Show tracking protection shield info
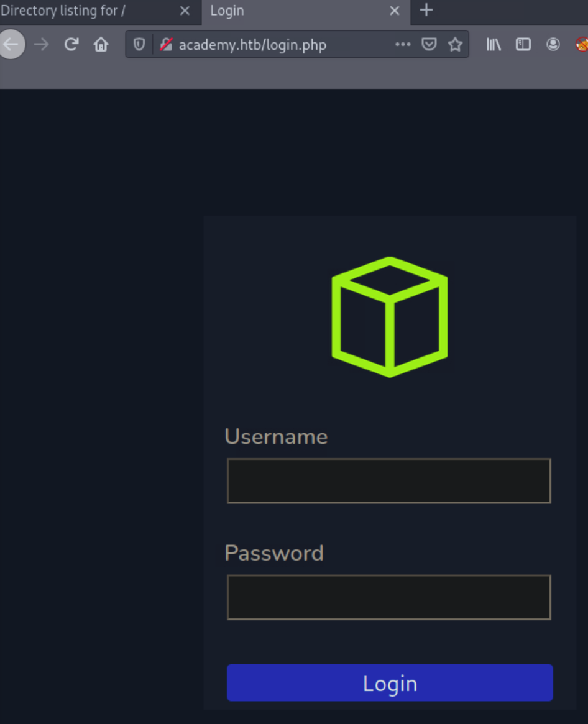 tap(139, 44)
